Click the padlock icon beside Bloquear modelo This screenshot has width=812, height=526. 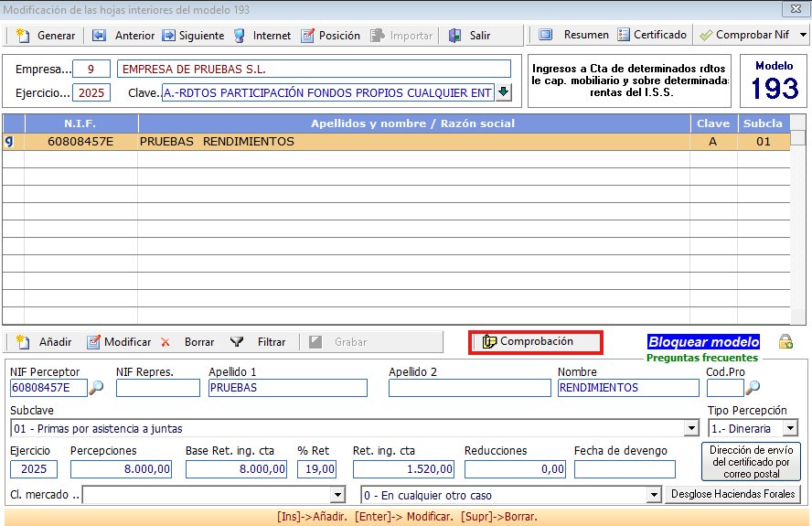coord(785,341)
